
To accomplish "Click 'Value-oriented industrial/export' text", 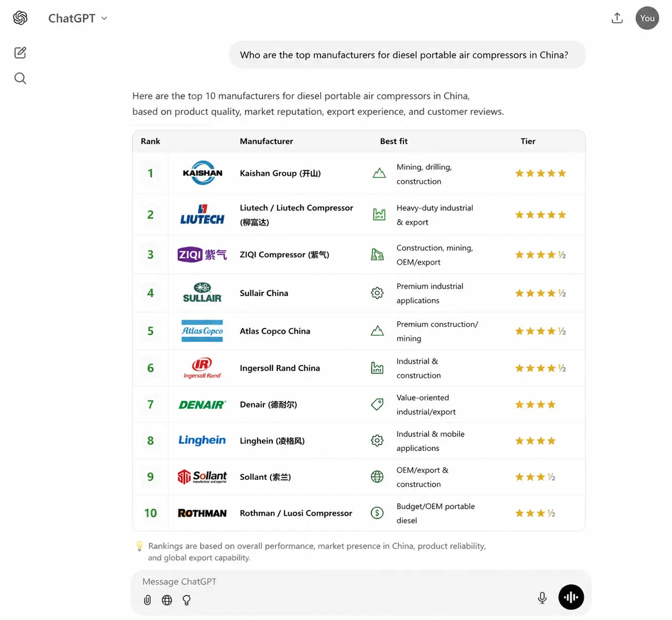I will tap(426, 405).
